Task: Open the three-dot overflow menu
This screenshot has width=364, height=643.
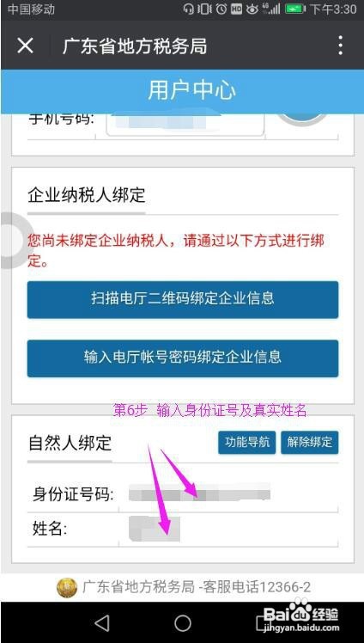Action: pyautogui.click(x=340, y=45)
